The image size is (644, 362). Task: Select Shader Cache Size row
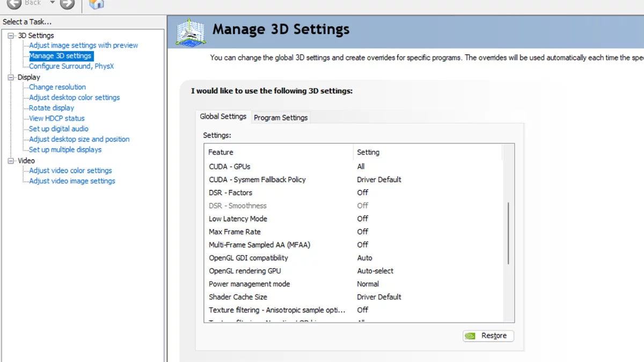pyautogui.click(x=354, y=297)
